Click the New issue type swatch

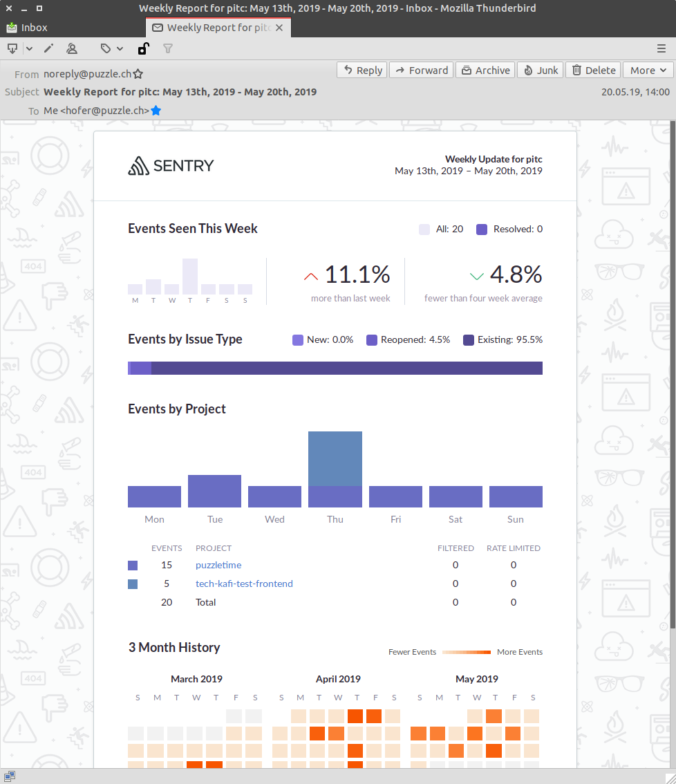coord(297,340)
